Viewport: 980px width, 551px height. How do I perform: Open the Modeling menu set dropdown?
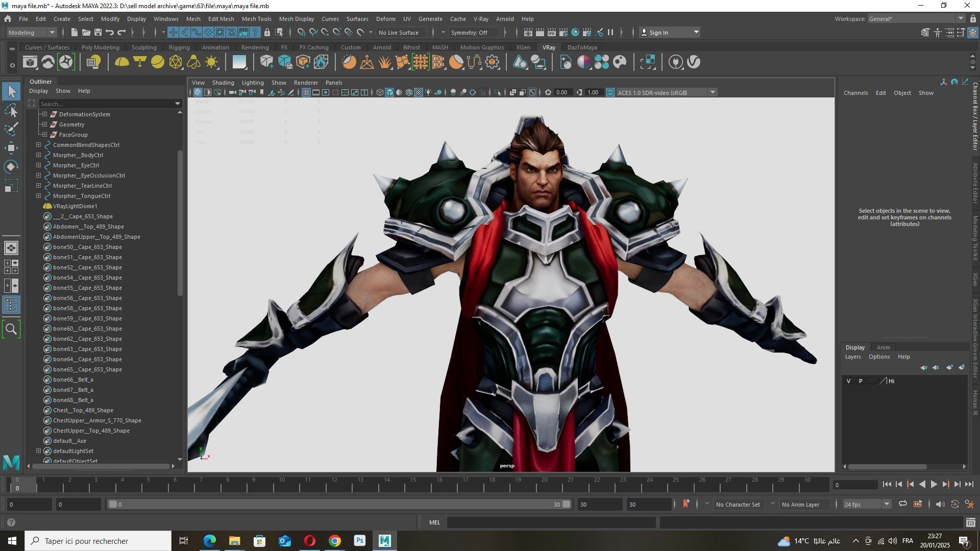pos(32,33)
